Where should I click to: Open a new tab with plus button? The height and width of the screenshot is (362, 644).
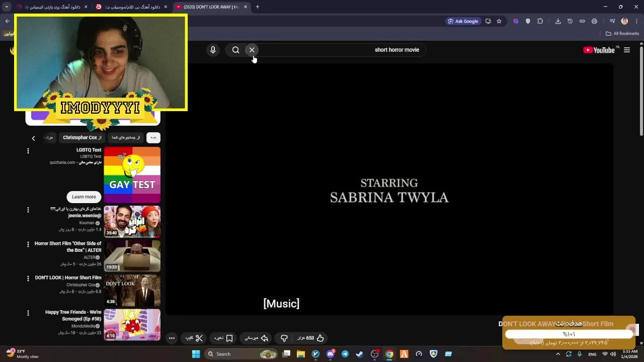point(258,7)
